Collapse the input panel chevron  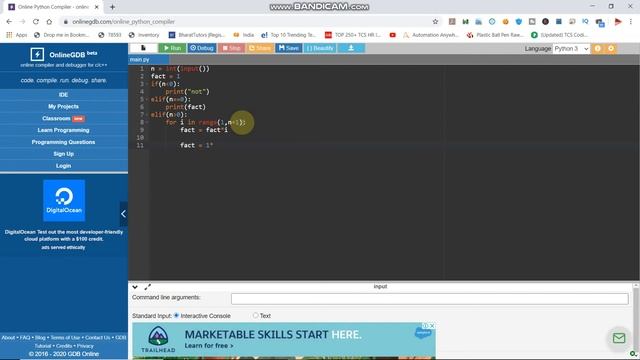pos(135,287)
